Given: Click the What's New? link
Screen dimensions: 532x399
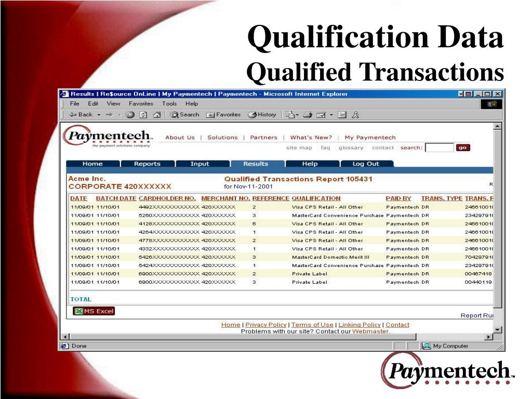Looking at the screenshot, I should click(x=311, y=137).
